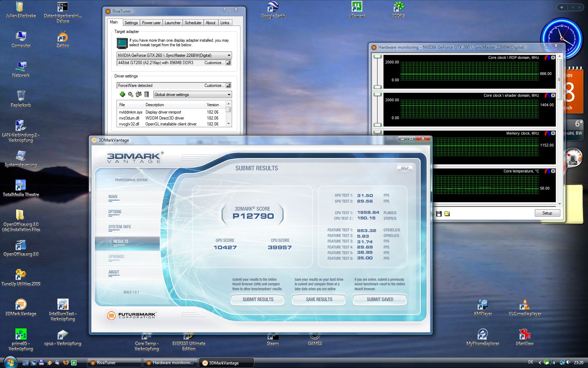Hide the Memory clock graph
The height and width of the screenshot is (368, 588).
tap(553, 133)
